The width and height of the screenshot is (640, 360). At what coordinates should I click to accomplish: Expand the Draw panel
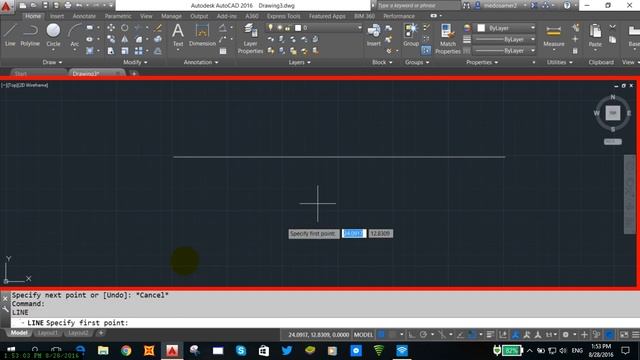pyautogui.click(x=52, y=62)
